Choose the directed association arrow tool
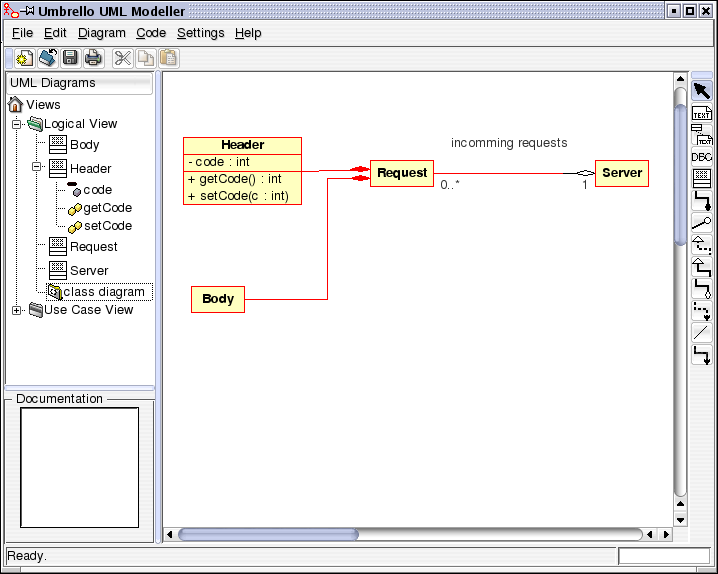 pos(702,355)
